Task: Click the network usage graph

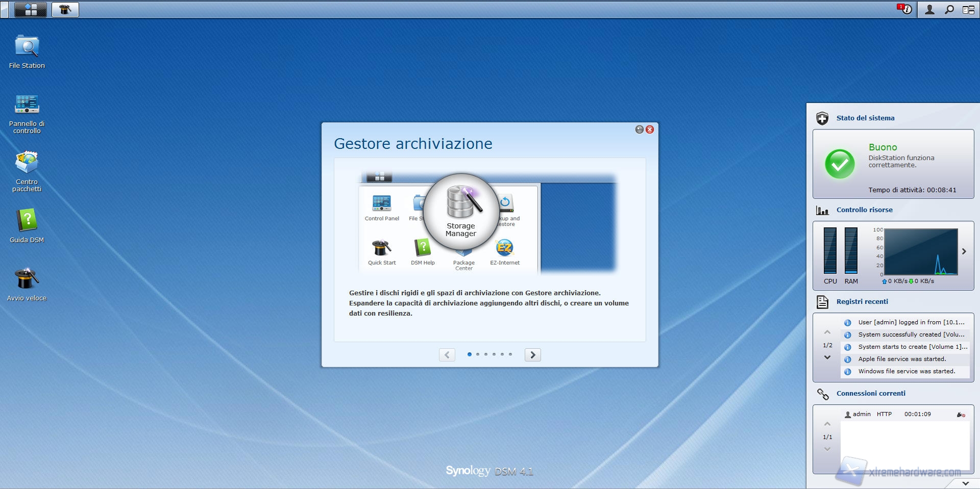Action: tap(920, 252)
